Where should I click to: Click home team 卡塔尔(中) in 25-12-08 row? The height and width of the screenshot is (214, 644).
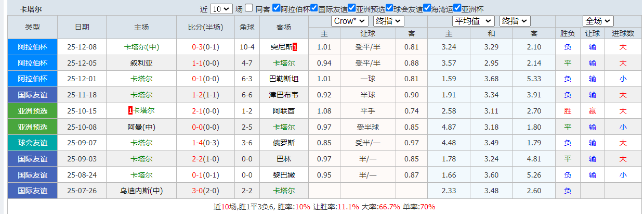[x=141, y=47]
